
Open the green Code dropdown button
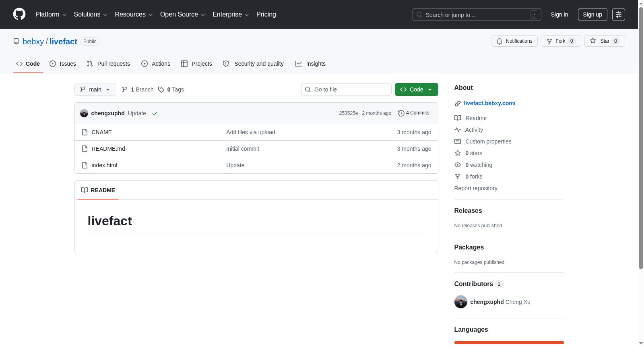click(x=417, y=89)
